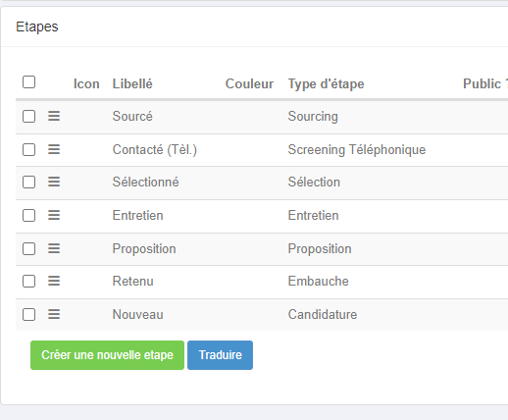
Task: Toggle the select-all checkbox in table header
Action: click(28, 82)
